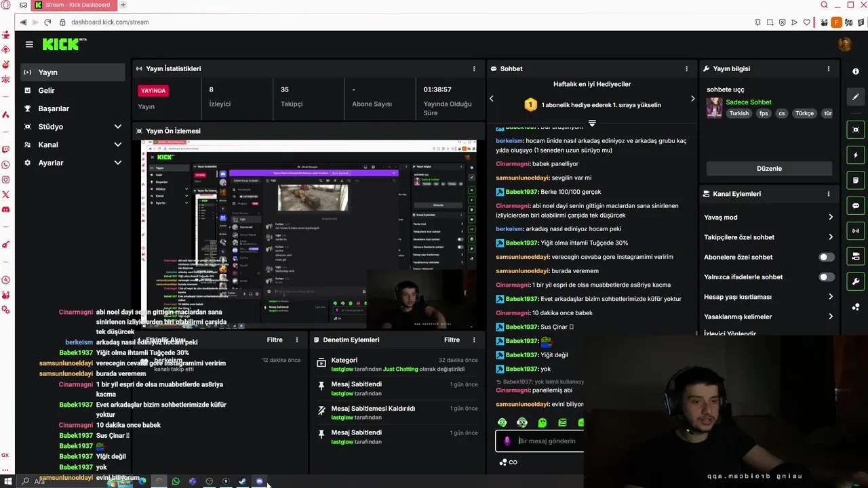Open a new browser tab

click(x=123, y=5)
